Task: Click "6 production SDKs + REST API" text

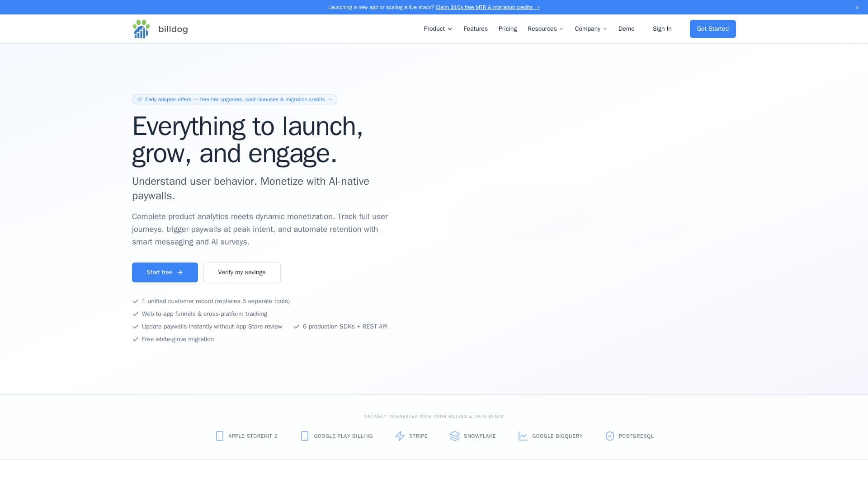Action: click(x=345, y=327)
